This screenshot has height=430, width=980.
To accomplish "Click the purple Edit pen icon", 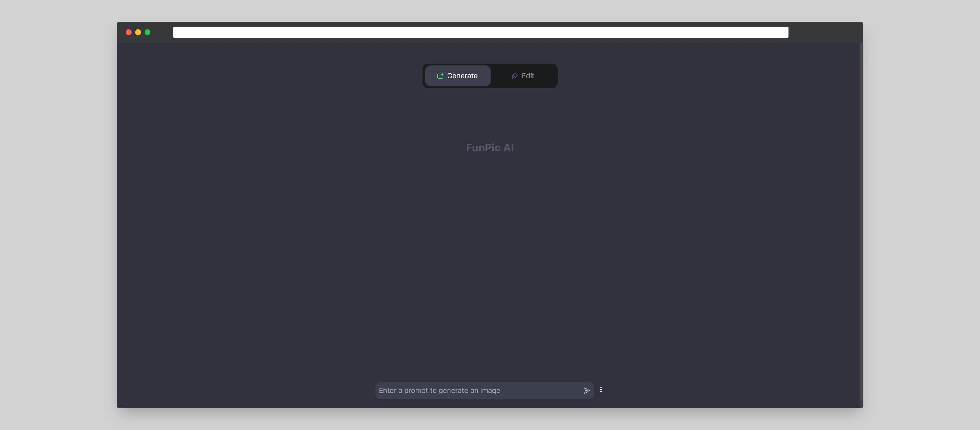I will point(514,76).
